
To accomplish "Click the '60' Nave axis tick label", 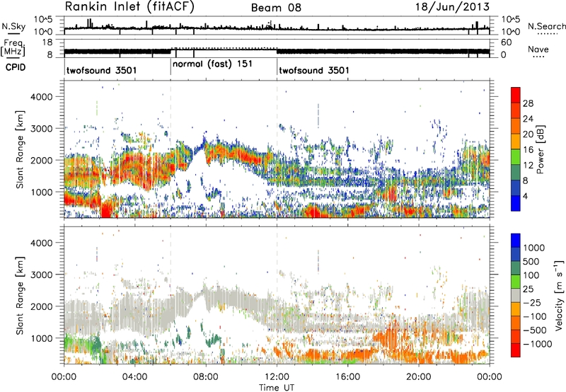I will click(x=506, y=42).
